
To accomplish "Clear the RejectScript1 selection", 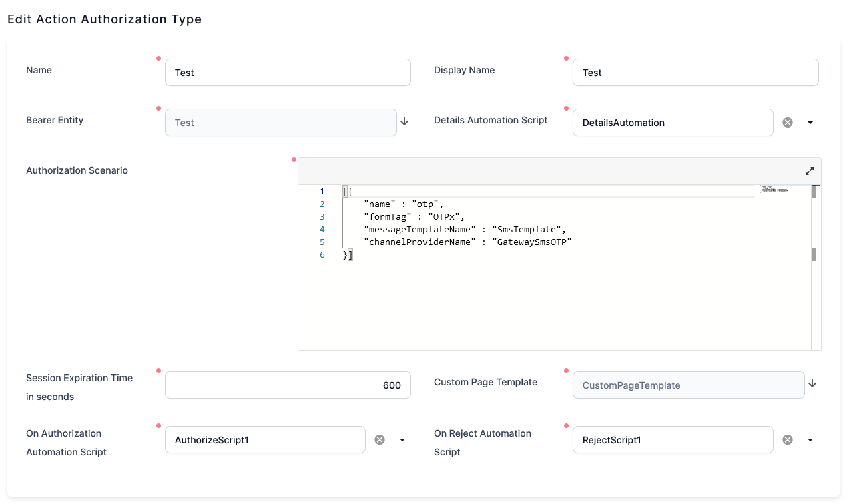I will click(788, 440).
